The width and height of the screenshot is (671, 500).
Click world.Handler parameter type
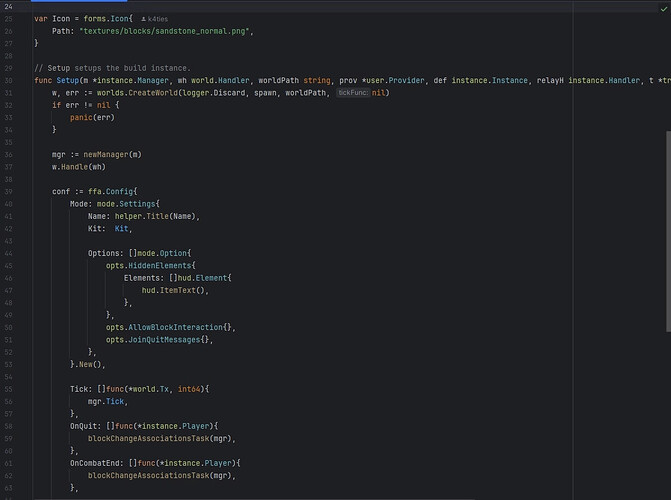click(x=220, y=80)
